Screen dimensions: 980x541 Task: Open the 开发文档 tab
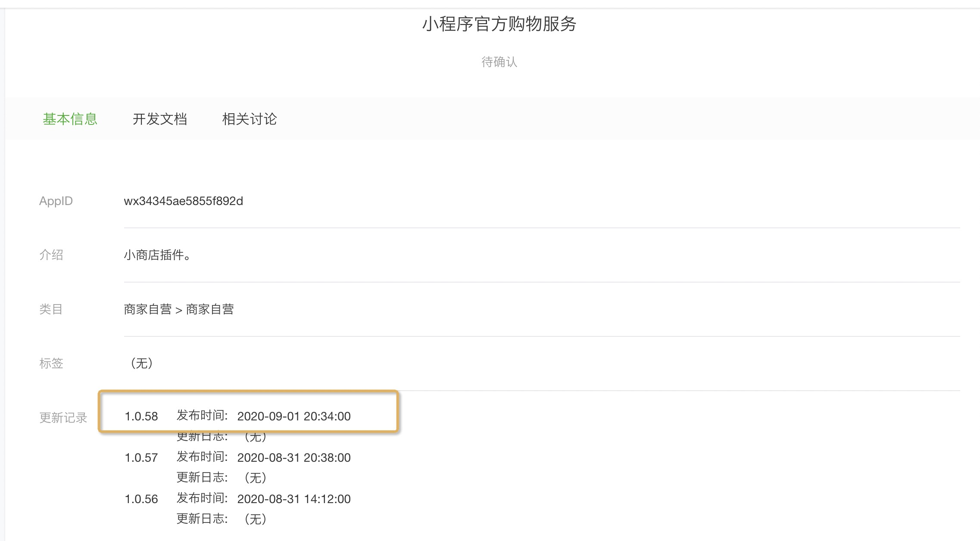(x=159, y=119)
